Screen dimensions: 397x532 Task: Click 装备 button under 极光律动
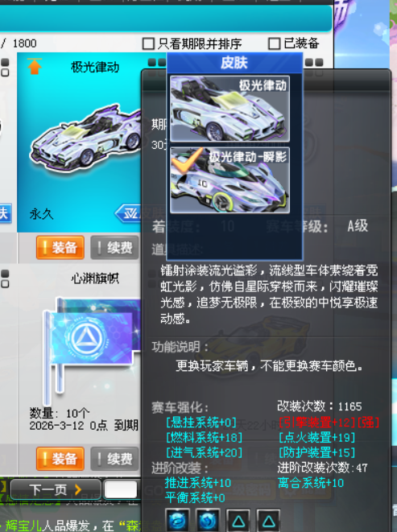(60, 248)
